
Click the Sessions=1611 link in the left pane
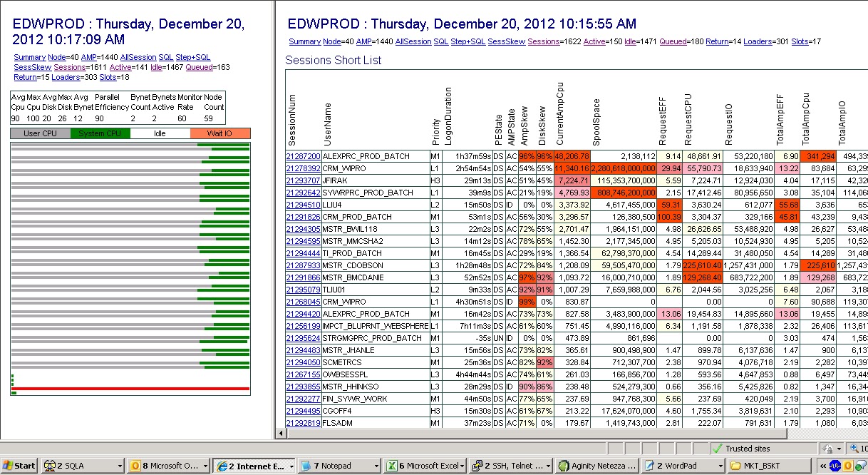(70, 67)
